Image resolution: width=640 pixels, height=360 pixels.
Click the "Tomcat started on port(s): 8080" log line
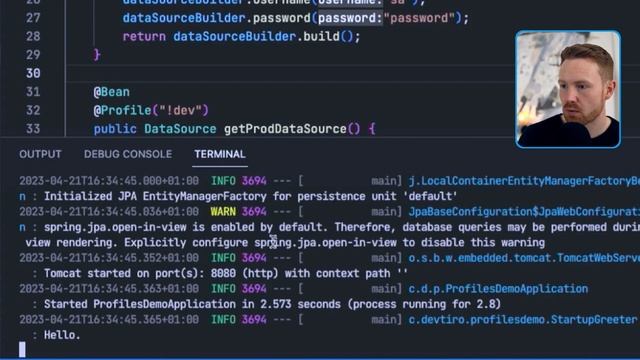225,273
